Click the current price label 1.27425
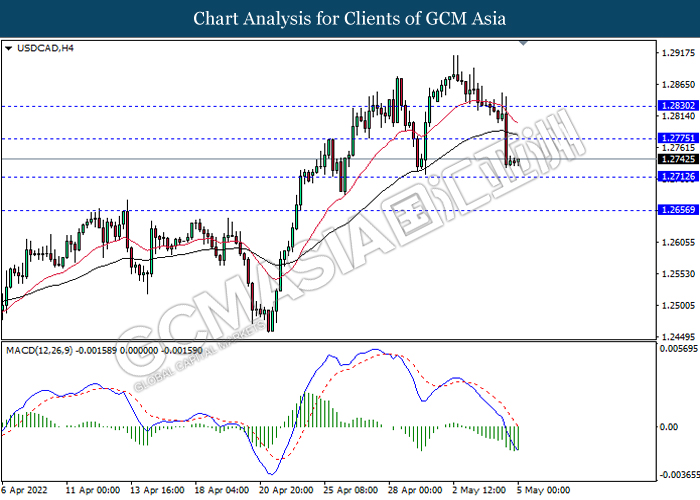This screenshot has width=700, height=500. (x=678, y=159)
